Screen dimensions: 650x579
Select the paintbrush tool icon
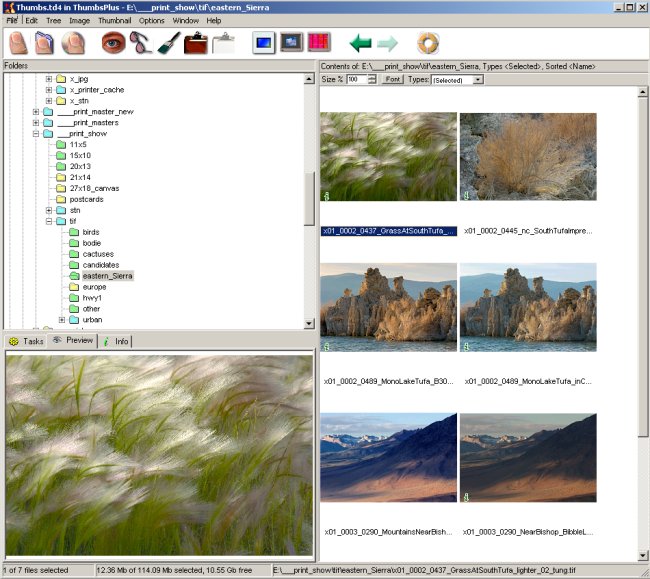point(169,43)
